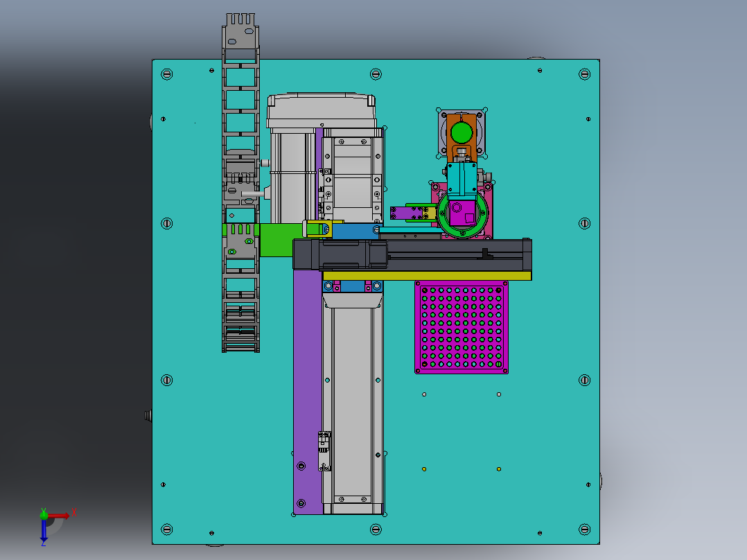
Task: Select the orange clamp block
Action: coord(462,137)
